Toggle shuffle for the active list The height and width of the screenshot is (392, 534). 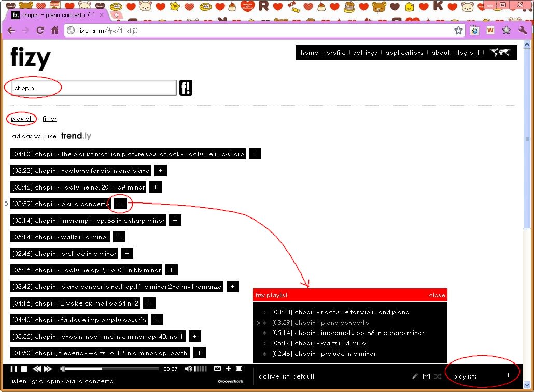coord(438,376)
